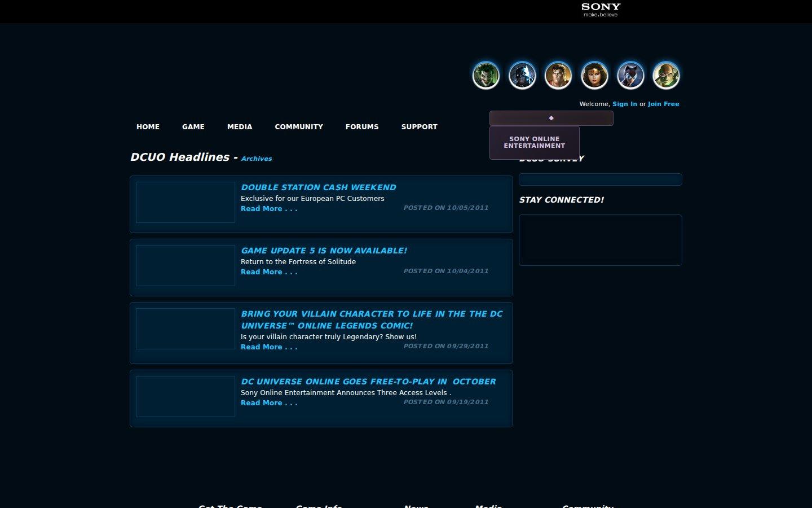
Task: Click the POSTED ON 10/05/2011 date text
Action: pos(446,208)
